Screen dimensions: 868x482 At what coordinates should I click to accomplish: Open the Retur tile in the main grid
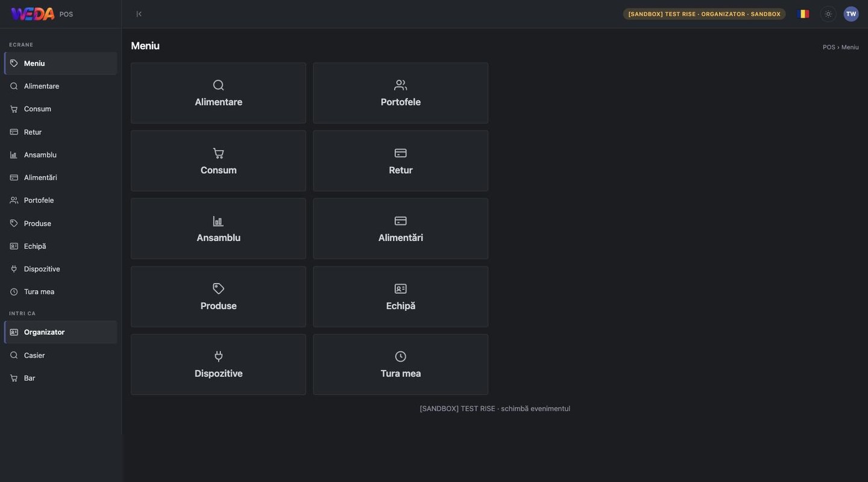coord(401,161)
